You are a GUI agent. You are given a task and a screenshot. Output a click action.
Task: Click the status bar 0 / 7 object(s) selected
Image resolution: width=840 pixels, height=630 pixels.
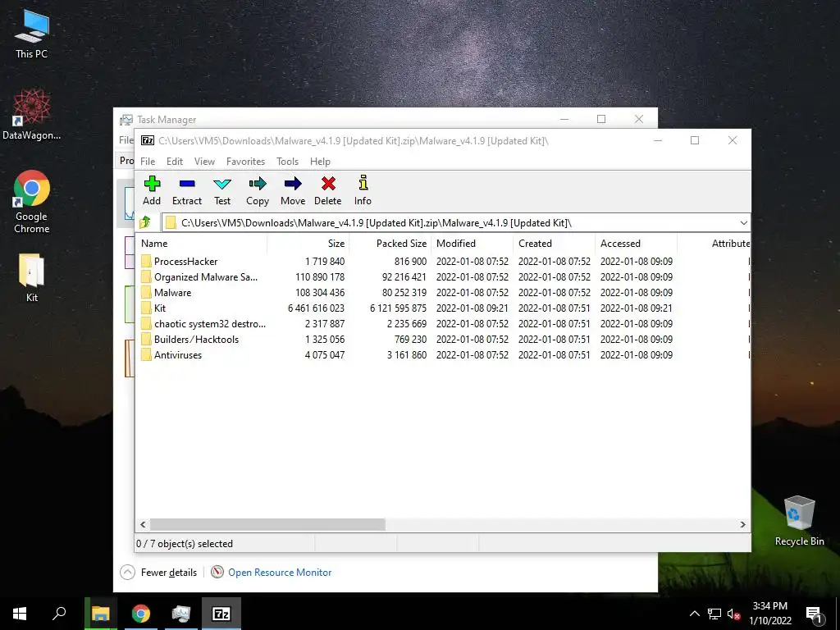[x=185, y=544]
